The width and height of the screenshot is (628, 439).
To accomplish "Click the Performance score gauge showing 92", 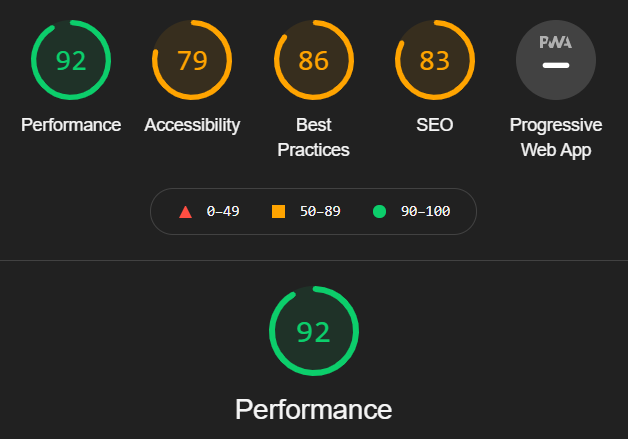I will 71,60.
